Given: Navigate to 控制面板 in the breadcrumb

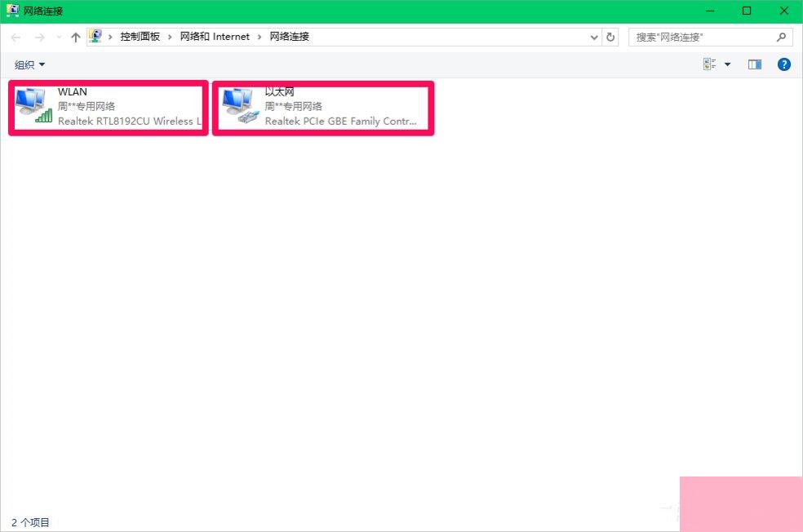Looking at the screenshot, I should (x=140, y=37).
